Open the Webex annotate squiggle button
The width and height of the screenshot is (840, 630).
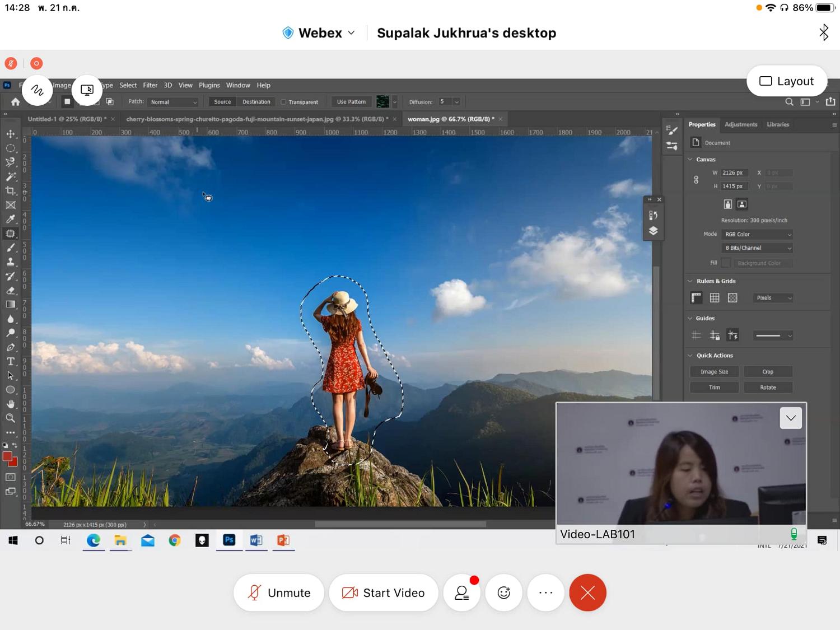tap(38, 90)
